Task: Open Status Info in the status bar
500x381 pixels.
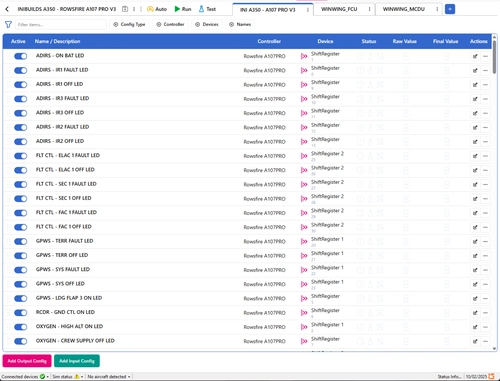Action: tap(450, 377)
